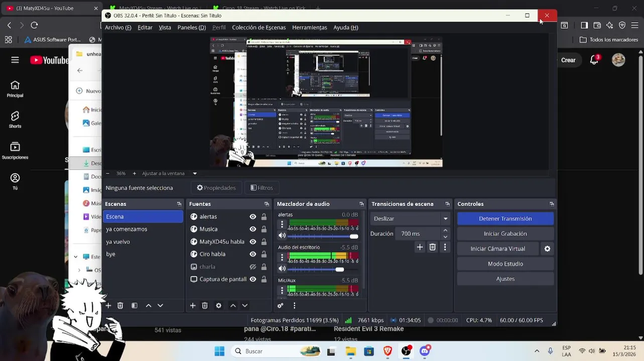Pop out the Escenas dock panel

(179, 204)
